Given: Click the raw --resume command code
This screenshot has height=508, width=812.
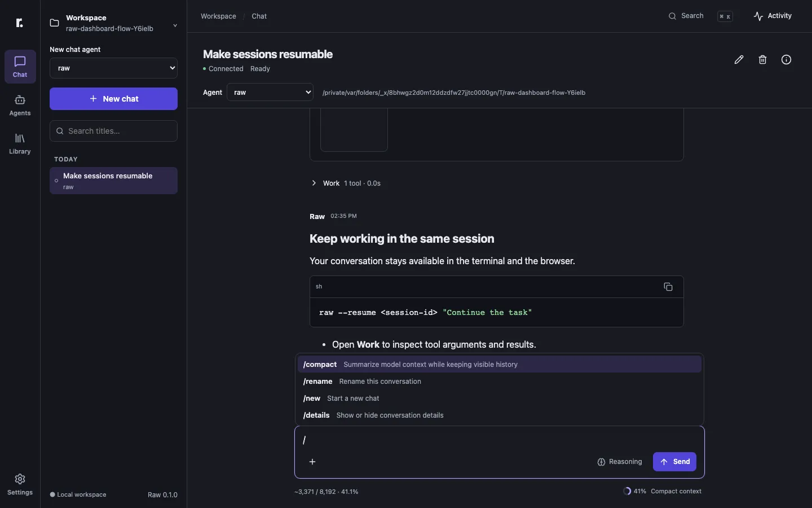Looking at the screenshot, I should 426,313.
